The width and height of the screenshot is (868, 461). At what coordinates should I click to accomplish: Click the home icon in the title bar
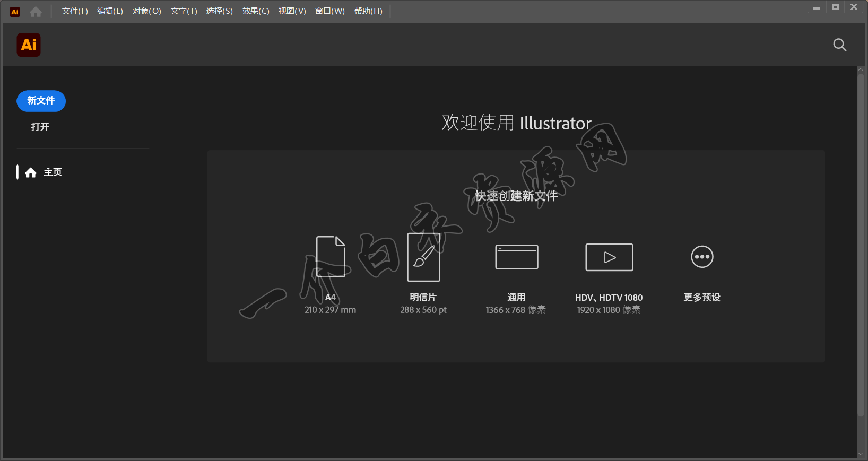point(36,12)
